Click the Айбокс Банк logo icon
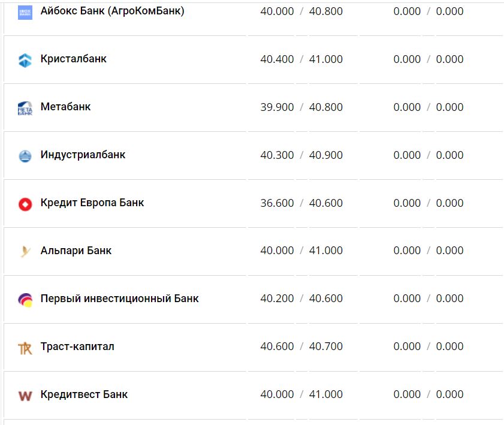 [x=25, y=12]
